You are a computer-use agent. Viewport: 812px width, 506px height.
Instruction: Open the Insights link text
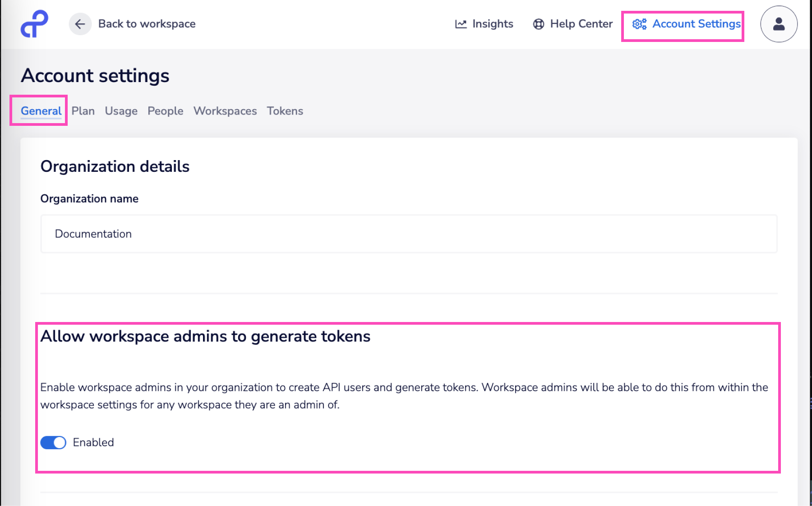(x=493, y=24)
